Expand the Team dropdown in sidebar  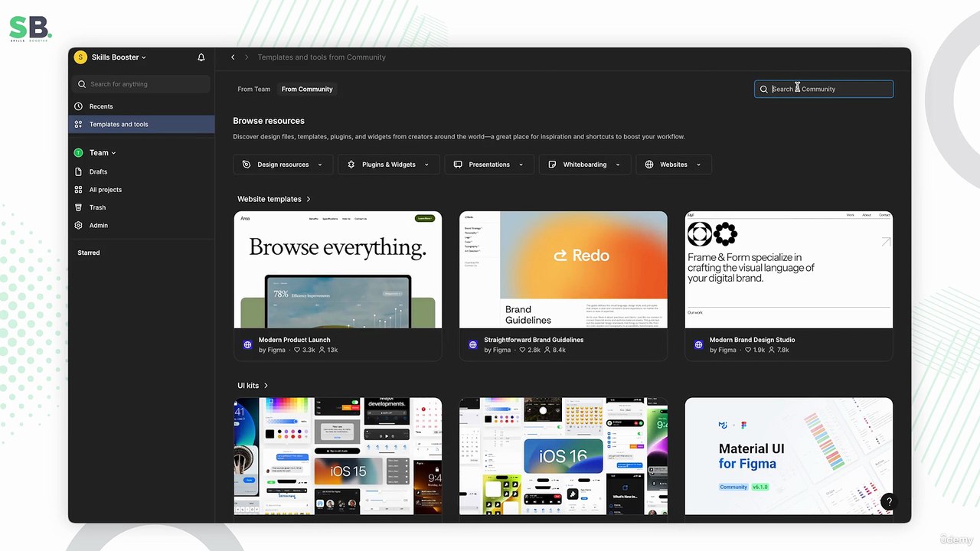click(103, 153)
